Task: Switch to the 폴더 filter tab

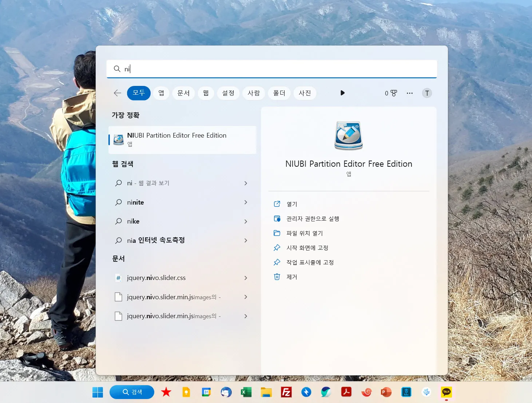Action: point(279,93)
